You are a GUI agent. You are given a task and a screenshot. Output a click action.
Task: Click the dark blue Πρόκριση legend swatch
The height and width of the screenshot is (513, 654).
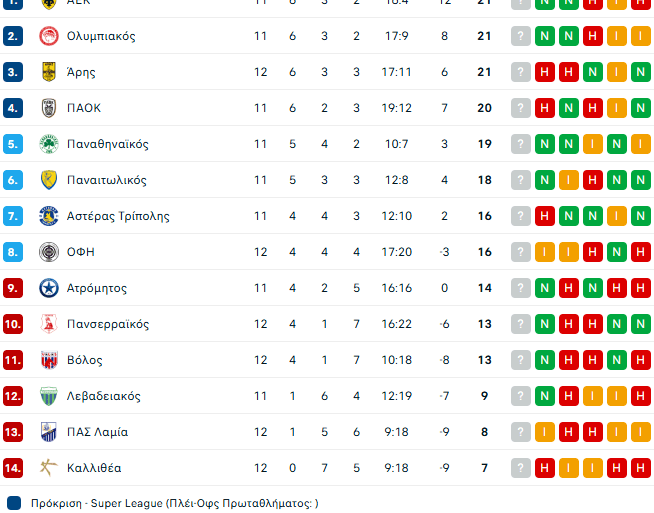(x=14, y=503)
